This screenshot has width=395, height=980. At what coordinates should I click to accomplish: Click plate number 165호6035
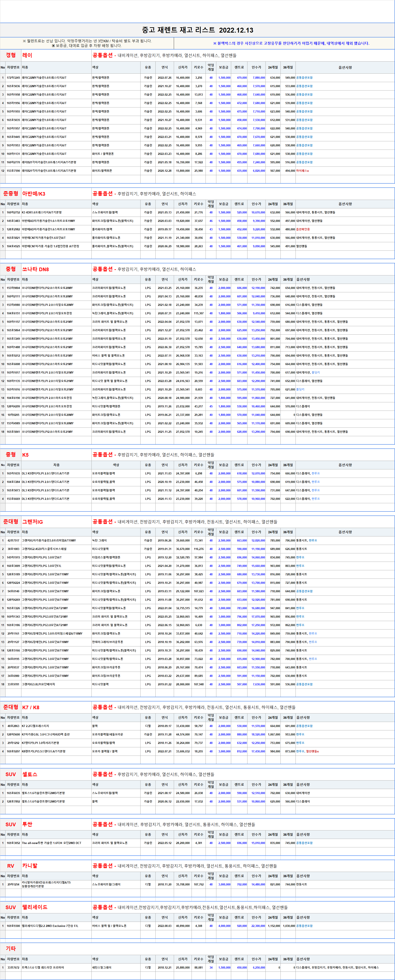point(13,793)
